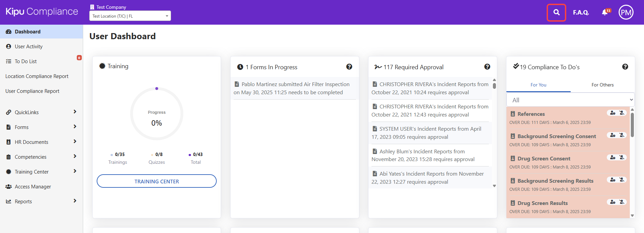Switch to the For Others tab
This screenshot has width=644, height=233.
(602, 85)
